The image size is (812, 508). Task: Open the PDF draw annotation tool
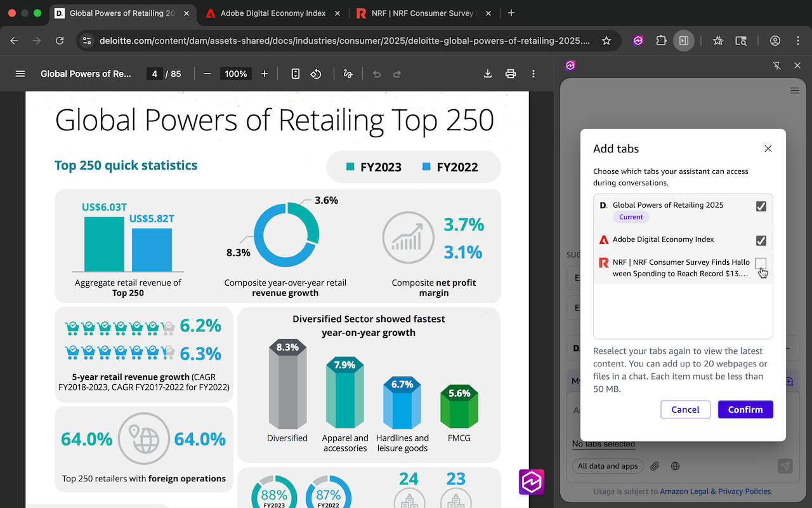coord(348,74)
